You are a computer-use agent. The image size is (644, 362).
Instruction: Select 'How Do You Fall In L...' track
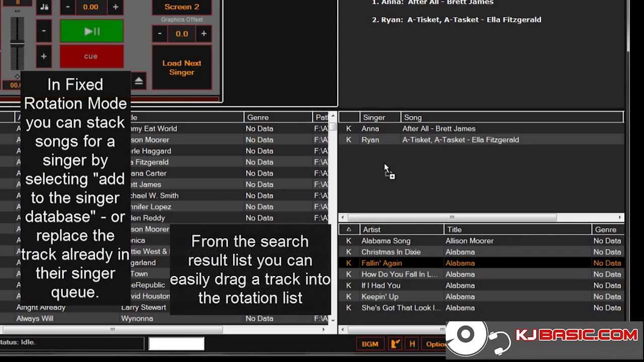click(399, 274)
